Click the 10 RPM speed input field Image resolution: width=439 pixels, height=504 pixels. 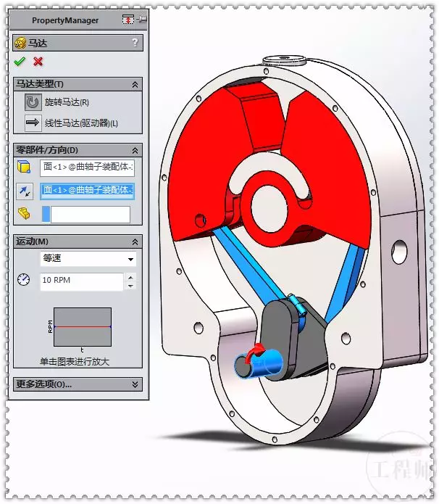point(82,281)
